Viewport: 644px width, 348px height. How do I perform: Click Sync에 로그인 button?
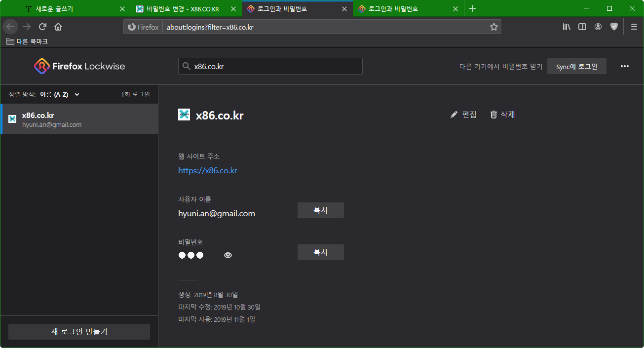tap(577, 66)
